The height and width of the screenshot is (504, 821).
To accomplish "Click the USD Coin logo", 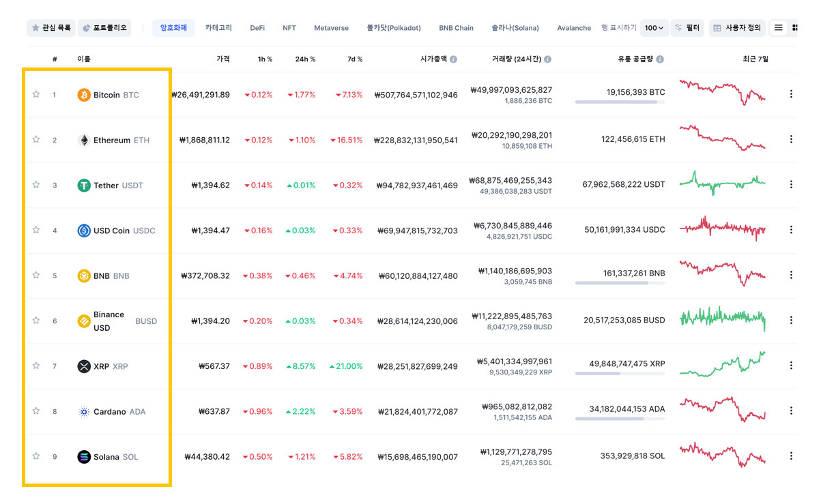I will point(84,231).
